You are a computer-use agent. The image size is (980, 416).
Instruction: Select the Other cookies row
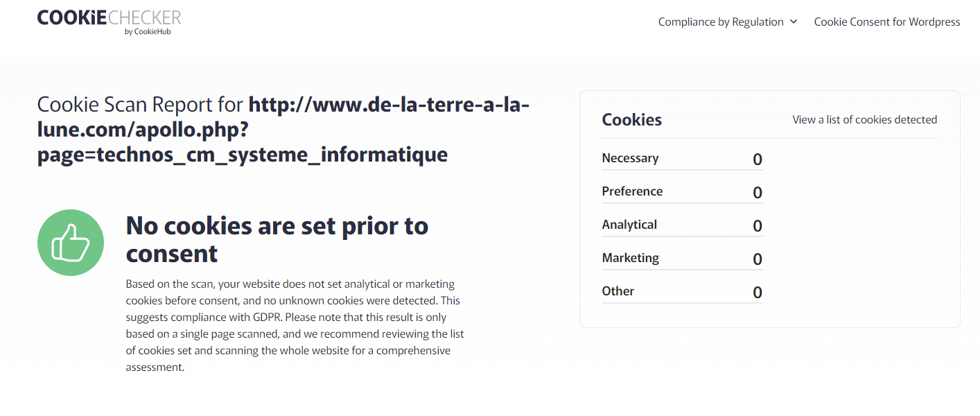[683, 292]
